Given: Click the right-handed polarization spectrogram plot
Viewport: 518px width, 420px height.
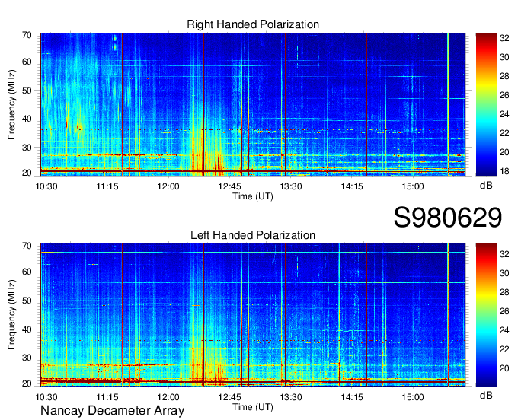Looking at the screenshot, I should point(253,104).
